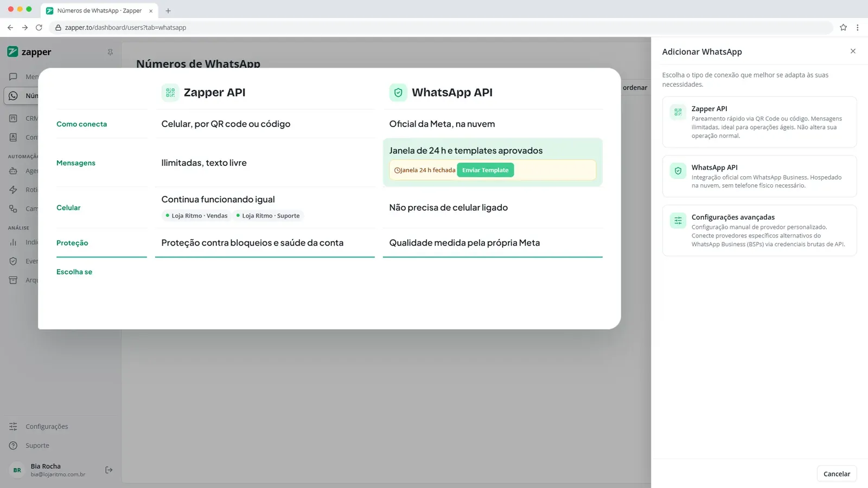Screen dimensions: 868x488
Task: Click the Loja Ritmo · Suporte chip
Action: [x=268, y=216]
